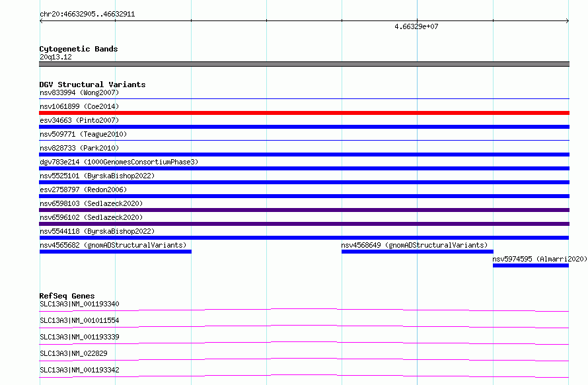The height and width of the screenshot is (385, 588).
Task: Open variant esv34663 (Pinto2007) label
Action: click(x=79, y=120)
